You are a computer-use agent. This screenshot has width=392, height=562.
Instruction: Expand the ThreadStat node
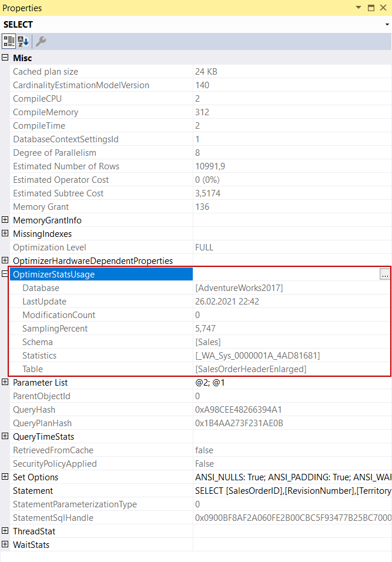click(5, 531)
